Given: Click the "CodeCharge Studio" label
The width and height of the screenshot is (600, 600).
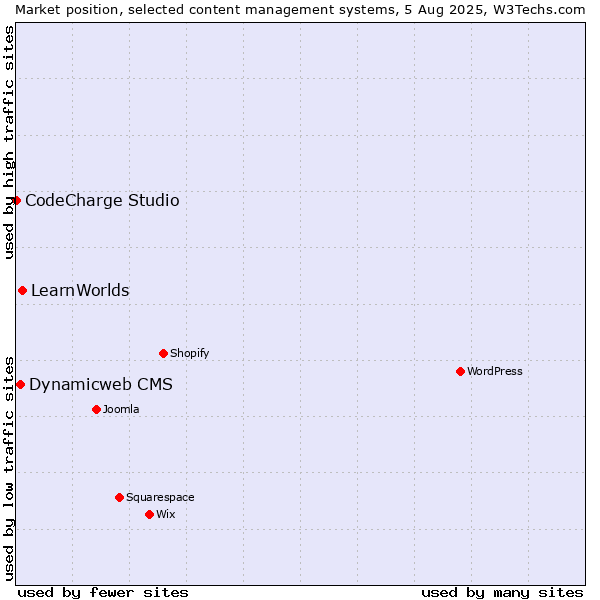Looking at the screenshot, I should click(102, 201).
